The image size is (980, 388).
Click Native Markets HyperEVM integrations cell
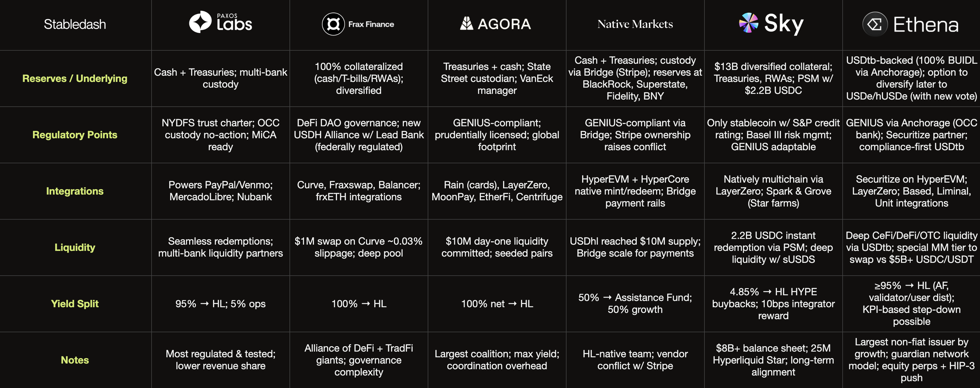[x=635, y=191]
